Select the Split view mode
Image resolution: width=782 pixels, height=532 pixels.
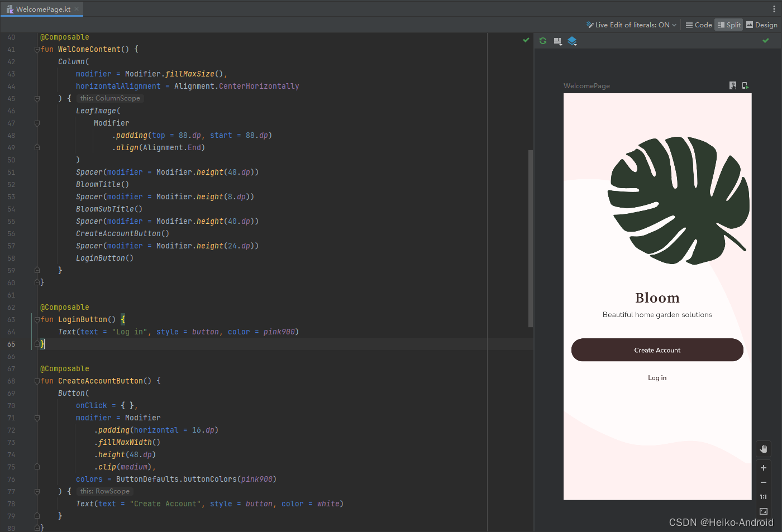[x=729, y=25]
